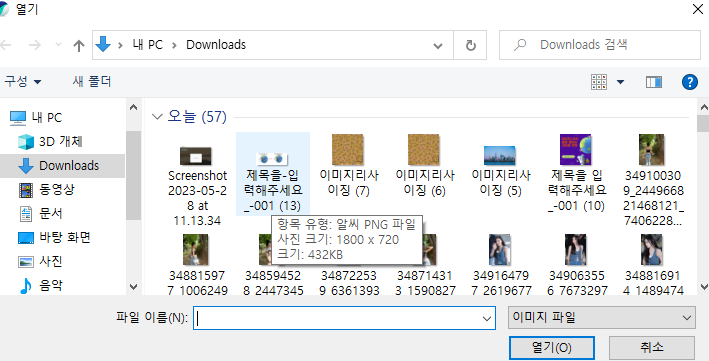Click the search magnifier icon
Viewport: 709px width, 361px height.
[x=520, y=44]
